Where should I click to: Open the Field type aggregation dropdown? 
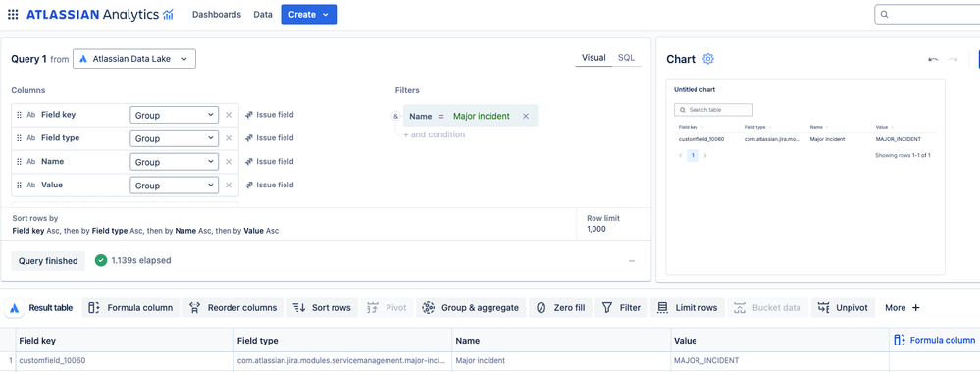click(x=175, y=138)
